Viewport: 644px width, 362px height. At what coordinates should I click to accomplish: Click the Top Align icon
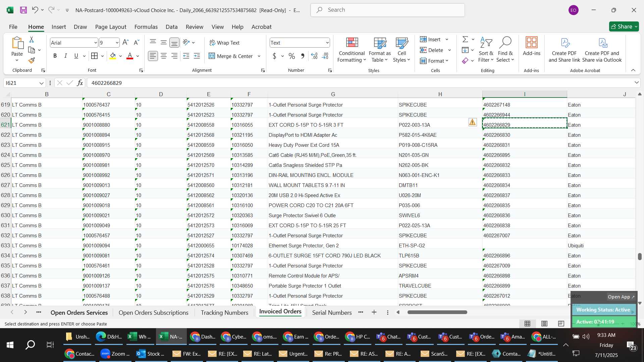[x=153, y=43]
